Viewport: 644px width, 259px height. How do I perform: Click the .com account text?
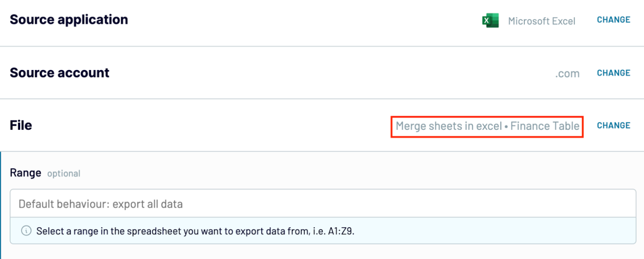(567, 74)
